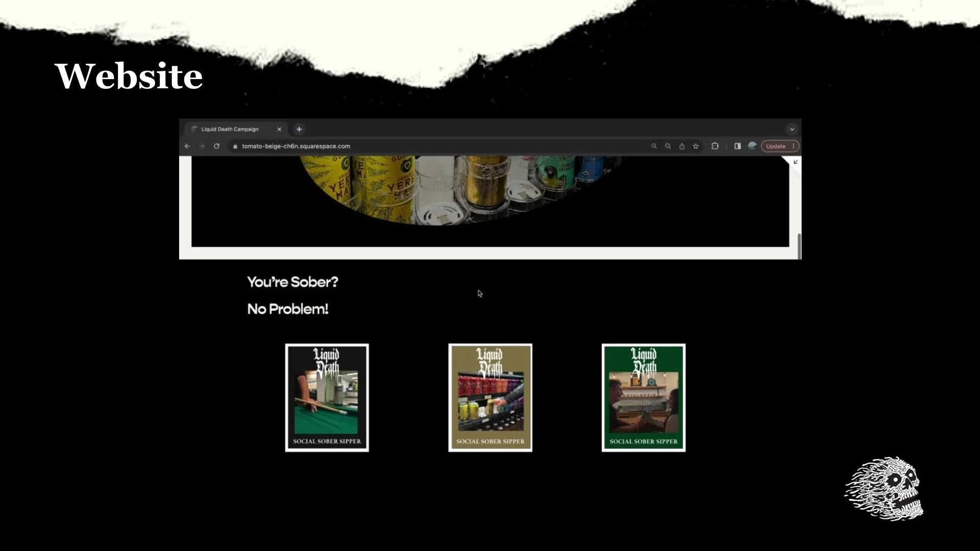Image resolution: width=980 pixels, height=551 pixels.
Task: Open the green Liquid Death poster thumbnail
Action: tap(643, 397)
